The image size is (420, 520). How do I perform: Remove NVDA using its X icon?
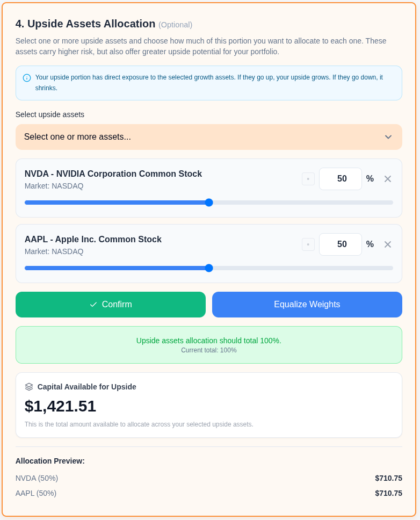388,179
